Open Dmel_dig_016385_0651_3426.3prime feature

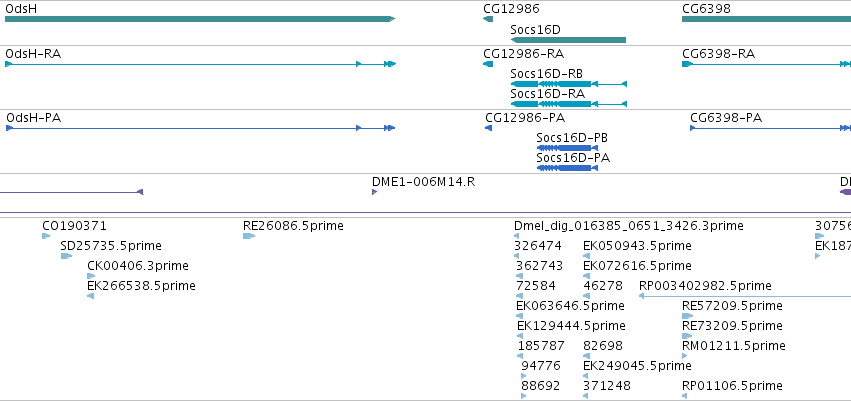coord(516,235)
